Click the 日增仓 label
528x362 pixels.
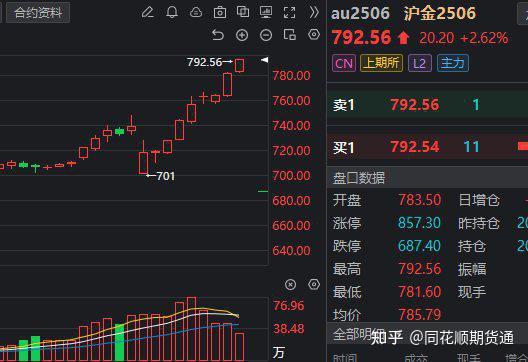tap(479, 200)
